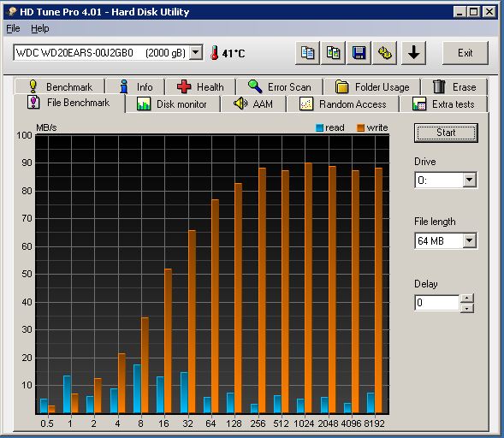Click the copy text to clipboard icon
Screen dimensions: 504x438
pos(307,53)
